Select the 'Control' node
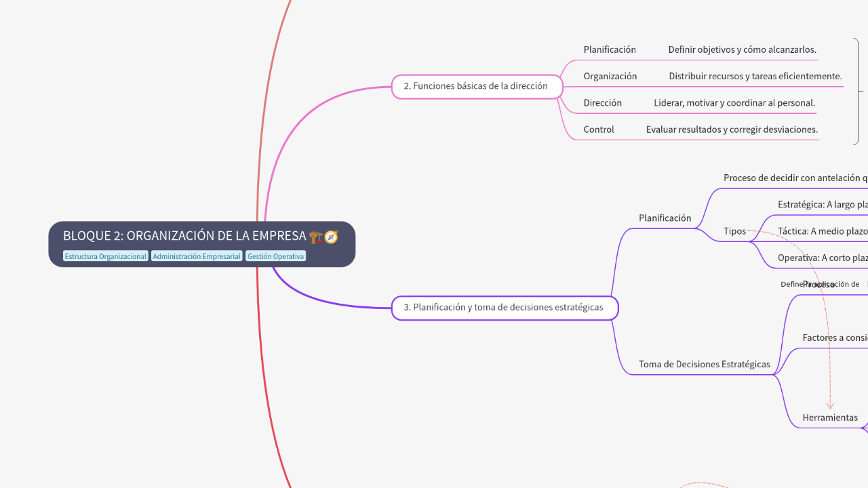Image resolution: width=868 pixels, height=488 pixels. click(x=599, y=129)
